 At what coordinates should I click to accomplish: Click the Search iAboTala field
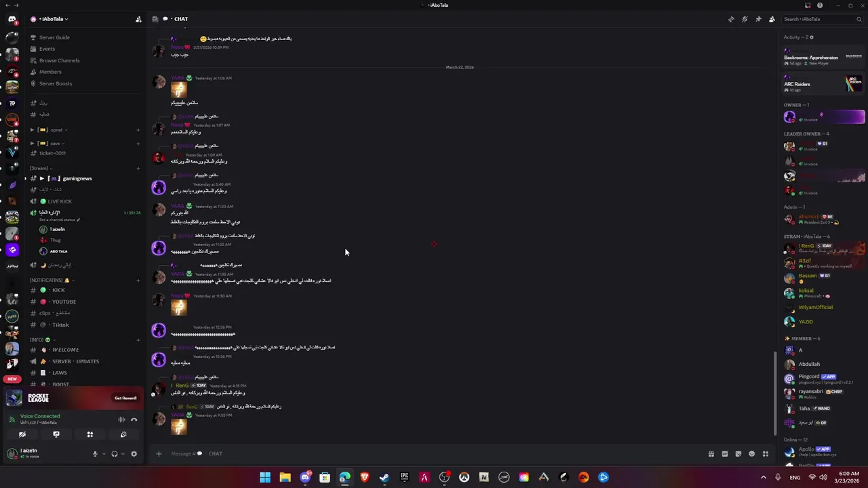coord(822,19)
